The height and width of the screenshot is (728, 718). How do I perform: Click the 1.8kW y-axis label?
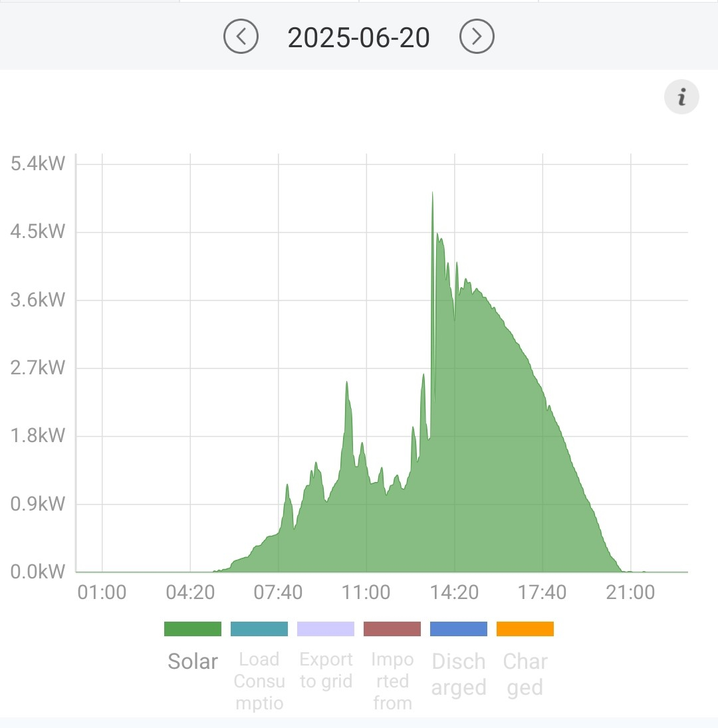click(x=38, y=436)
